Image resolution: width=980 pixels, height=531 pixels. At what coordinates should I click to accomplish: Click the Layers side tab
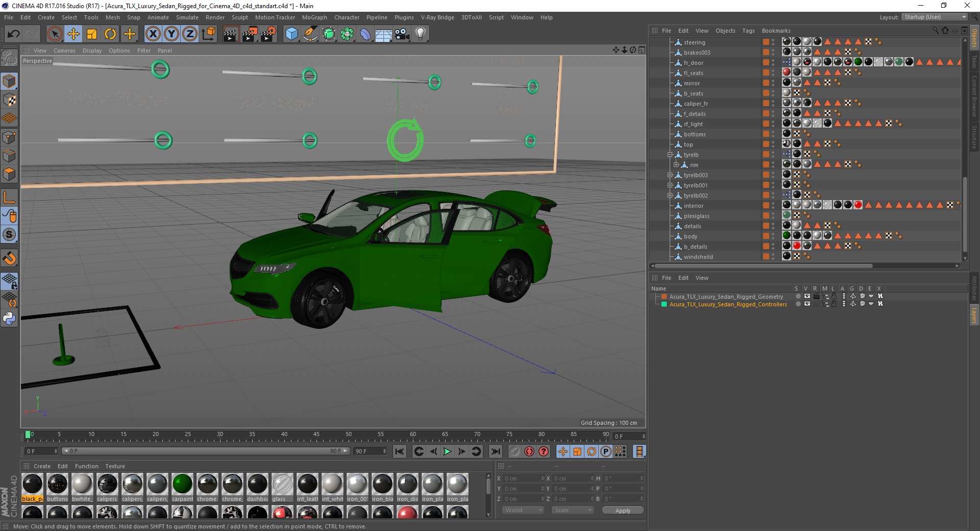(x=974, y=315)
